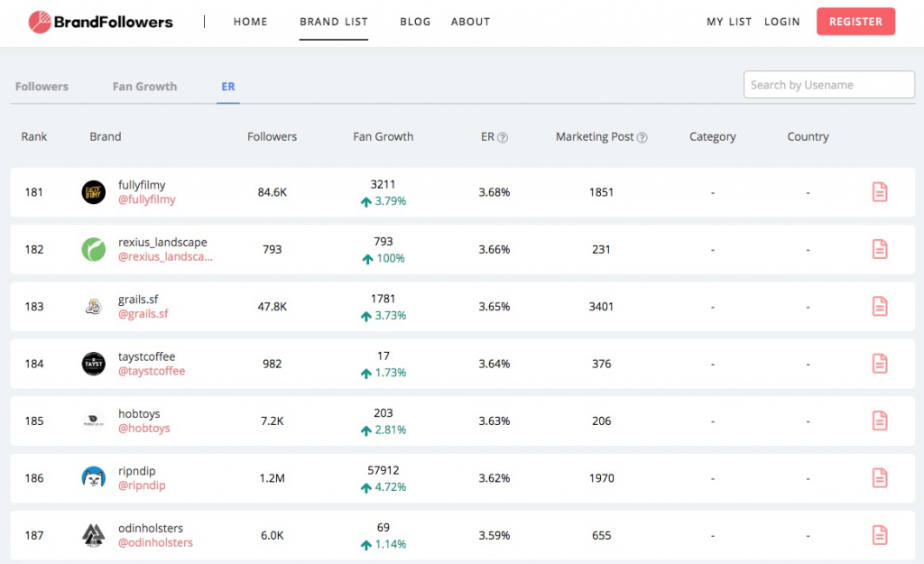This screenshot has width=924, height=564.
Task: Click the hobtoys brand name
Action: 139,413
